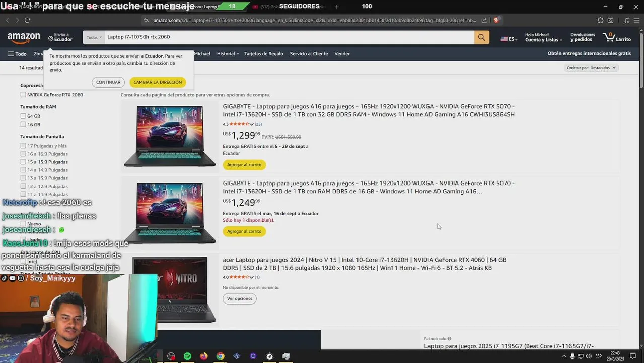Open the 32 GB DDR5 GIGABYTE A16 title link
This screenshot has height=363, width=644.
tap(369, 110)
